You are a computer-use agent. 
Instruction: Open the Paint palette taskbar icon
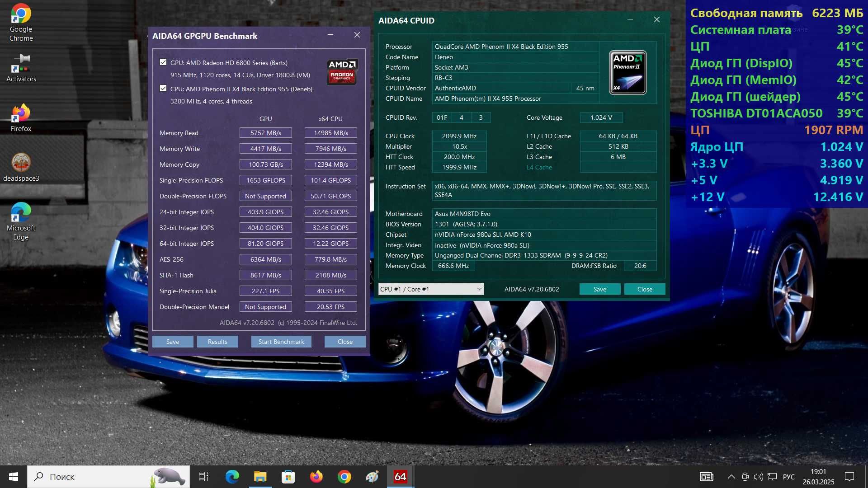373,477
